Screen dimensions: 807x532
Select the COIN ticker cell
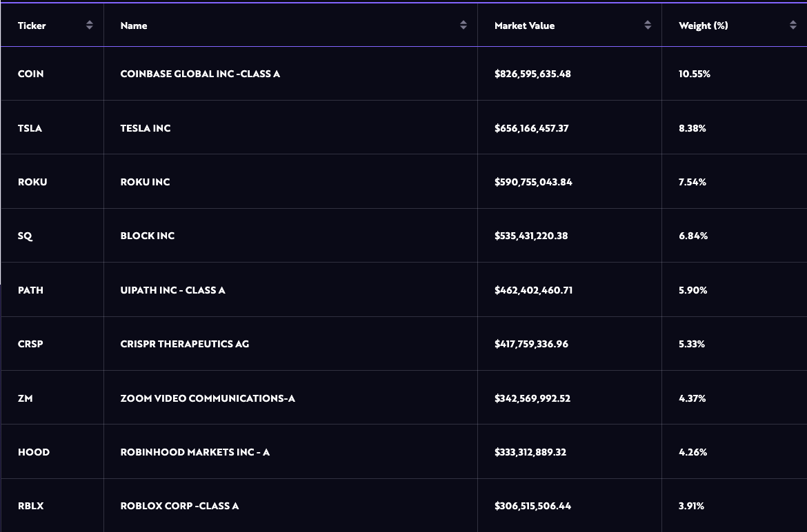[x=30, y=74]
